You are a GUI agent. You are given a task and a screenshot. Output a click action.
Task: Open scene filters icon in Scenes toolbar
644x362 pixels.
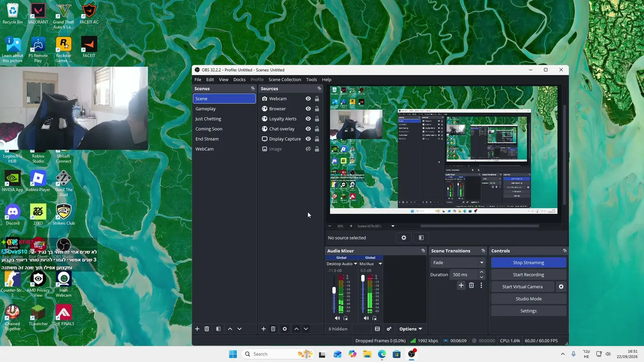218,329
